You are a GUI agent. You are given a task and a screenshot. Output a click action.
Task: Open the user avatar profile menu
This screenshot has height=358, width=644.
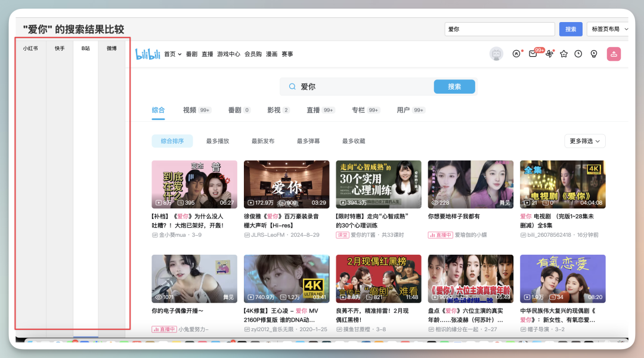point(496,54)
